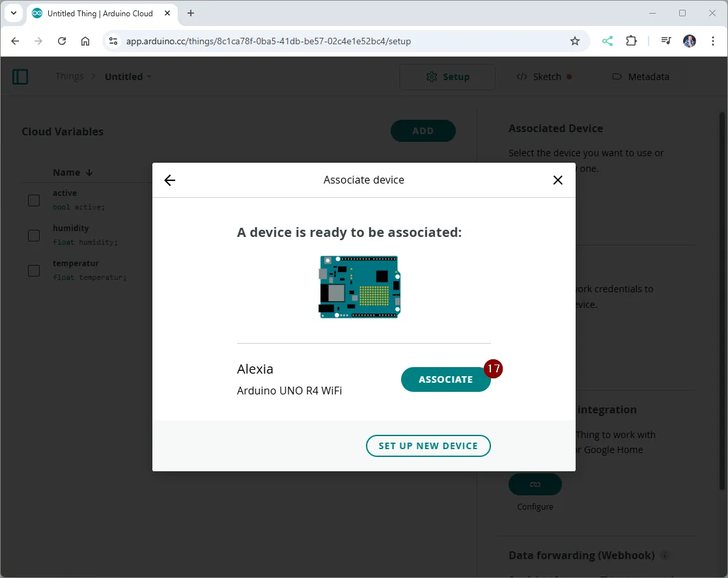Switch to the Sketch tab
The height and width of the screenshot is (578, 728).
point(544,77)
